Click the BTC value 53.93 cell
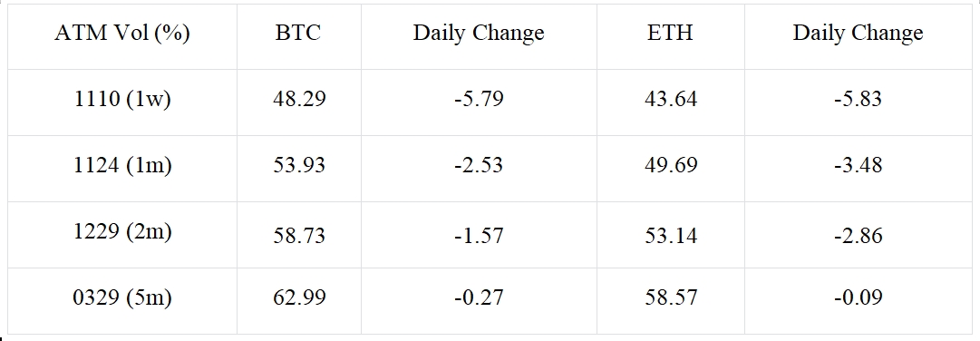980x341 pixels. (299, 169)
